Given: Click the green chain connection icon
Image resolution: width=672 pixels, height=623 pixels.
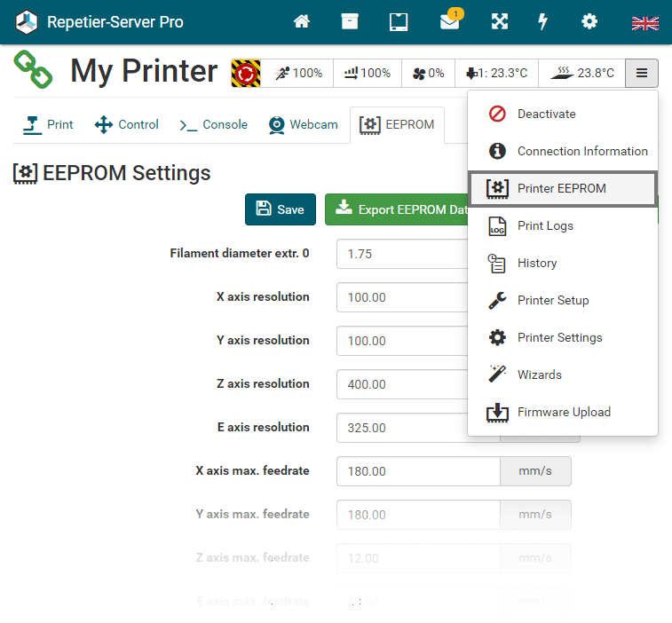Looking at the screenshot, I should click(33, 70).
